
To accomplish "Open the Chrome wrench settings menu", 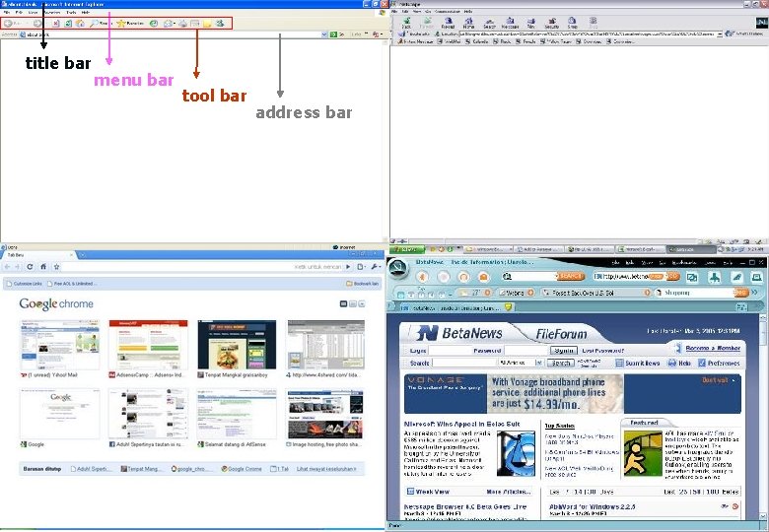I will tap(377, 266).
